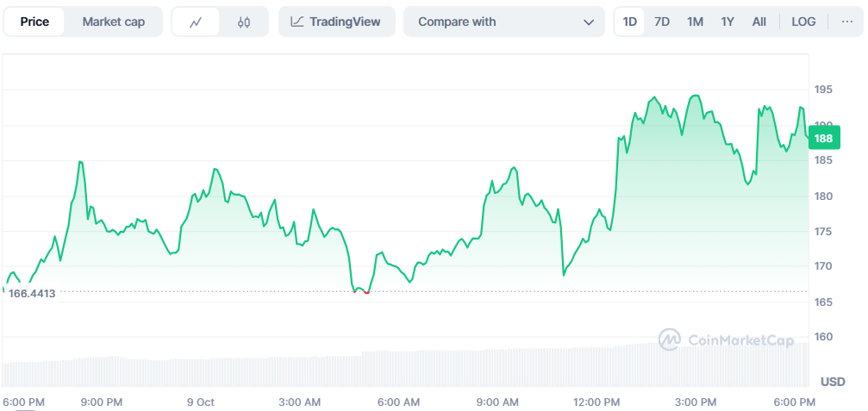Viewport: 868px width, 411px height.
Task: Select the 1M time range
Action: pyautogui.click(x=695, y=22)
